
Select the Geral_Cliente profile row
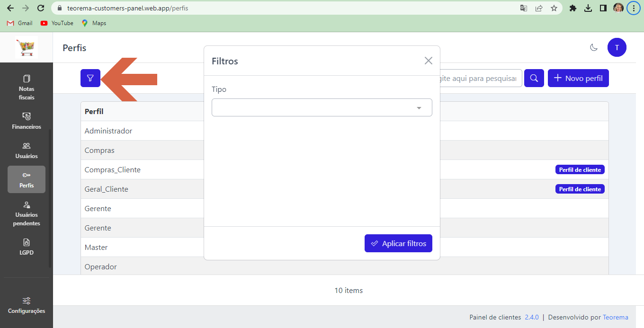click(344, 189)
